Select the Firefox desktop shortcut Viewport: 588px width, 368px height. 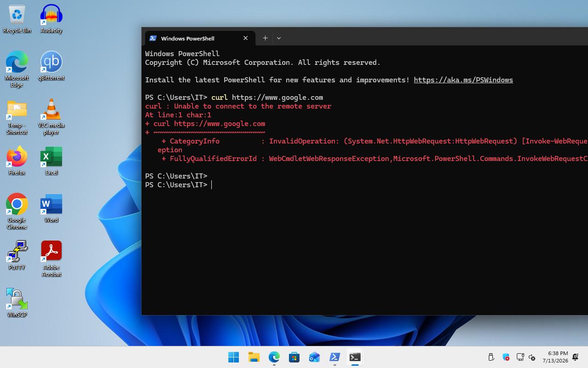click(x=17, y=161)
